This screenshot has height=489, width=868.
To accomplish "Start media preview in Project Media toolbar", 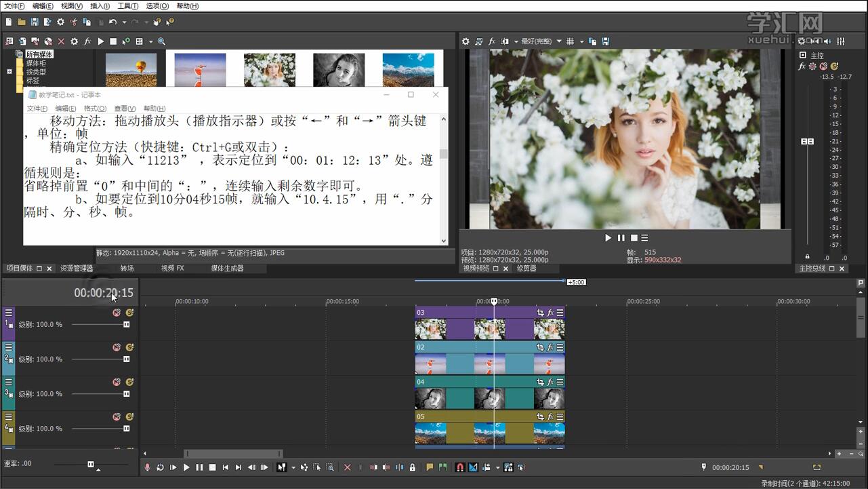I will click(x=100, y=41).
